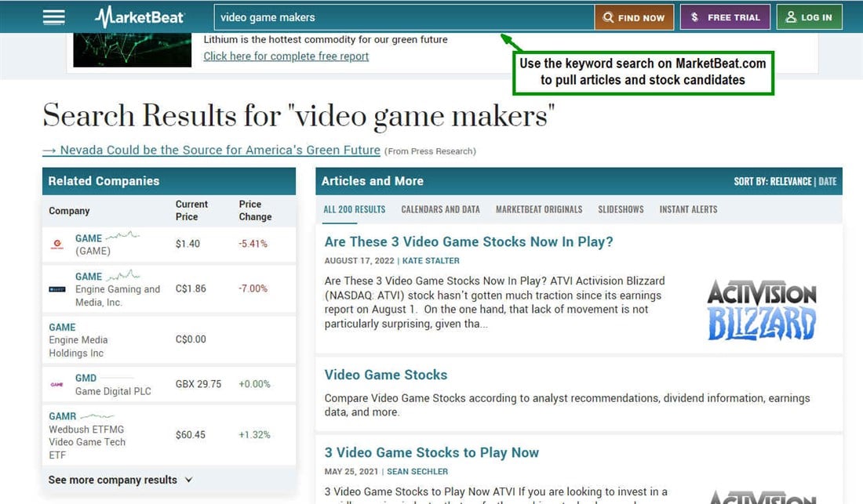
Task: Click the dollar Free Trial button
Action: pos(725,17)
